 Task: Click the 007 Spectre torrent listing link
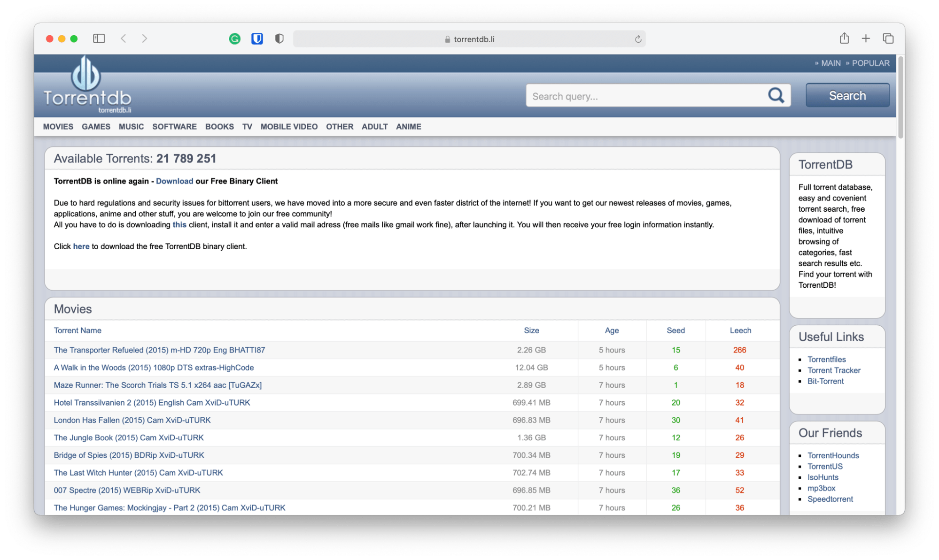click(x=129, y=490)
